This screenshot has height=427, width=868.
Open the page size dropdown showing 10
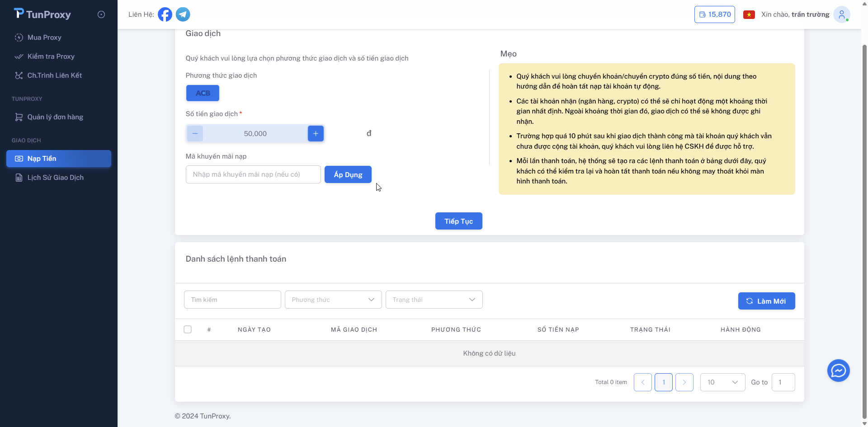click(722, 382)
